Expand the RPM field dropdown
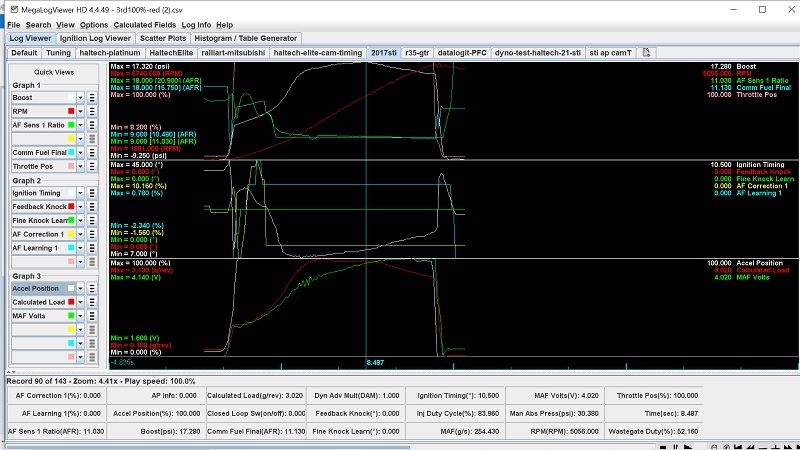The height and width of the screenshot is (450, 800). tap(80, 111)
